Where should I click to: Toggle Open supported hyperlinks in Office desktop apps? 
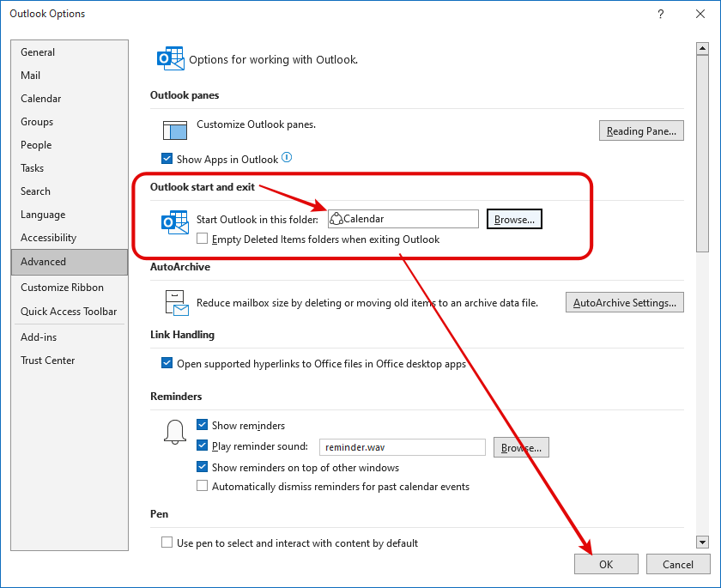(x=167, y=363)
